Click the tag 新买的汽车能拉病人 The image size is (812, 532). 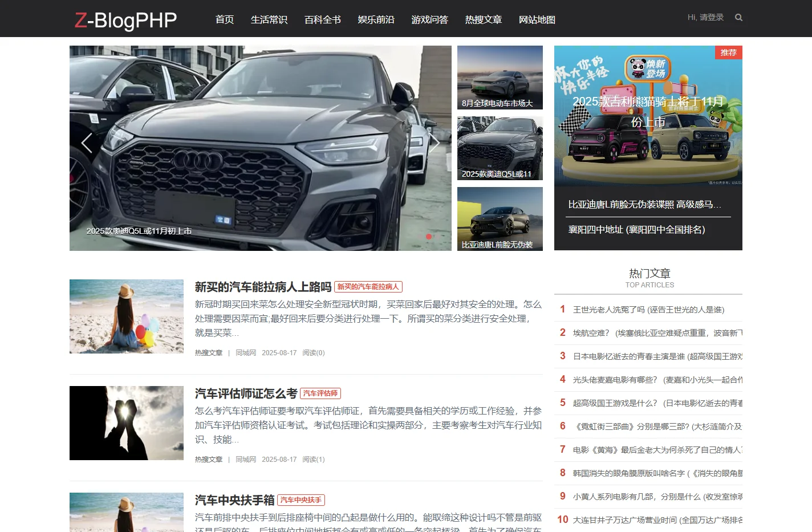click(368, 287)
